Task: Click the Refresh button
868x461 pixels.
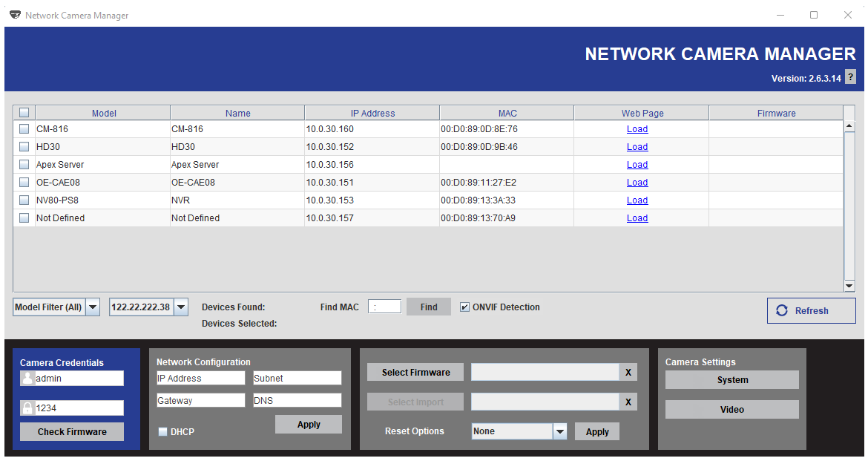Action: (811, 311)
